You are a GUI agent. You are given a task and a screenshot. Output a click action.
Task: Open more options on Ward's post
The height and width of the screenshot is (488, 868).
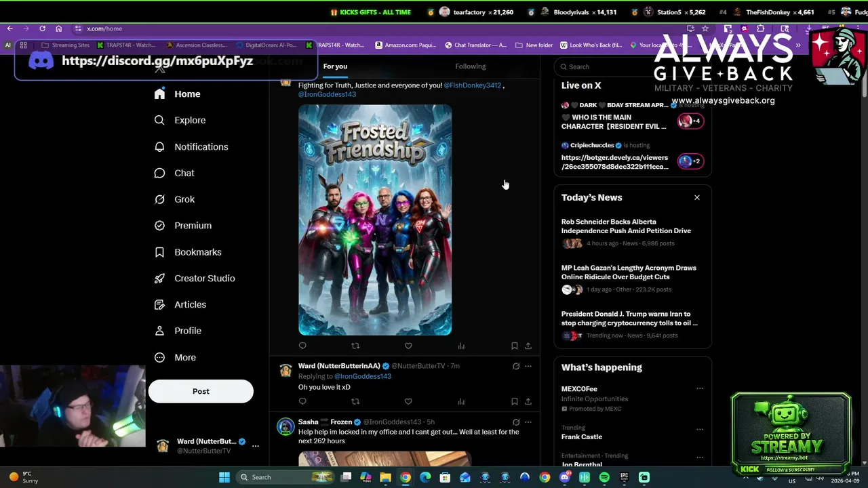click(x=528, y=366)
